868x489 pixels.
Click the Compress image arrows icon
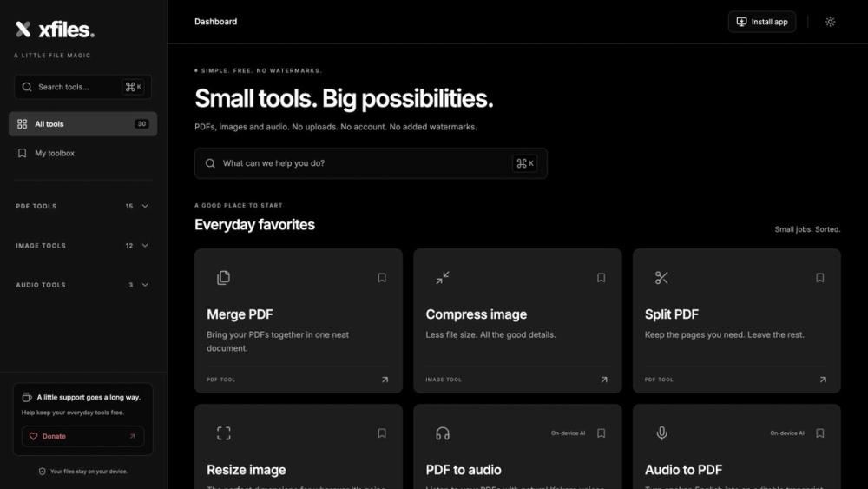point(443,277)
